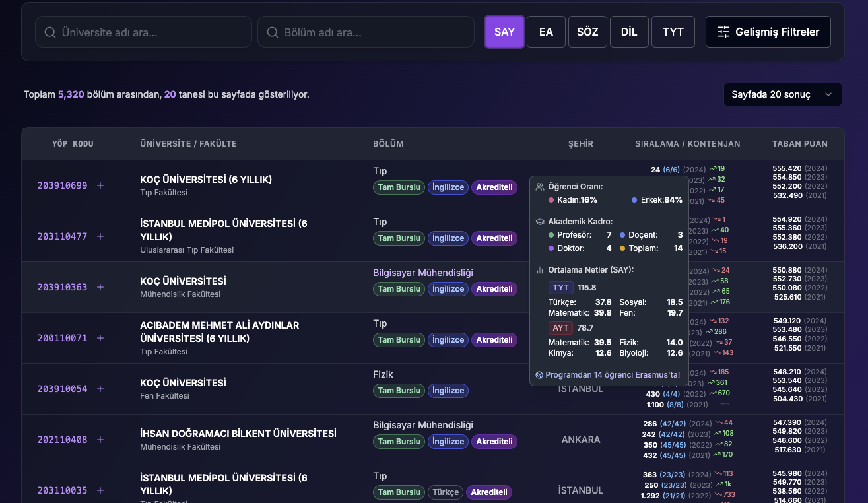Select the DİL score type tab
The image size is (868, 503).
pyautogui.click(x=629, y=32)
